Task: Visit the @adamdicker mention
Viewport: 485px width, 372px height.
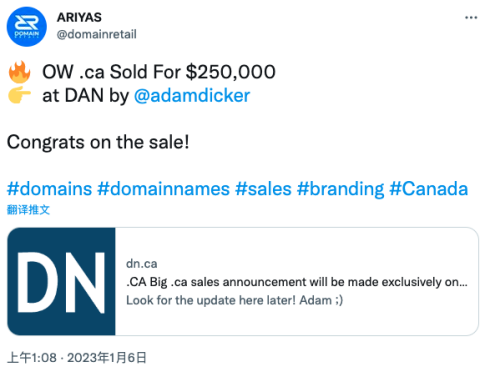Action: click(192, 96)
